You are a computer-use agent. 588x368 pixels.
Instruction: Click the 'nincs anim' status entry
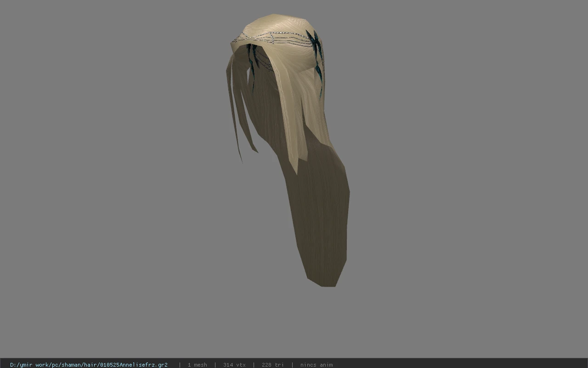coord(317,365)
